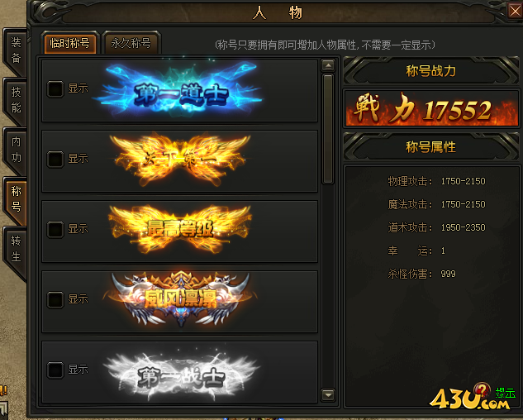523x420 pixels.
Task: Open the 装备 side tab
Action: [x=16, y=50]
